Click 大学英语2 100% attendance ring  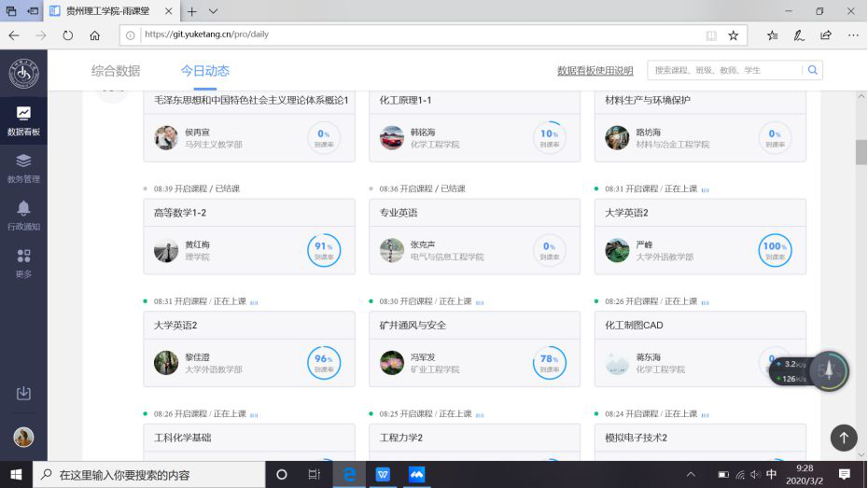[x=774, y=250]
